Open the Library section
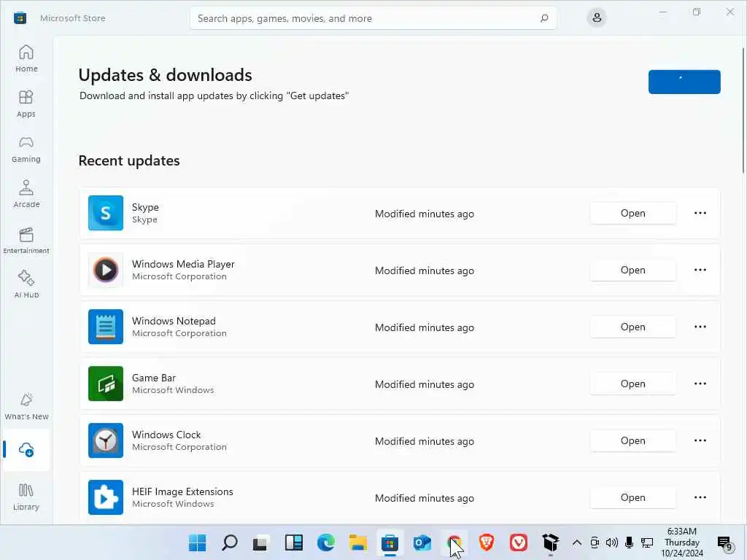Viewport: 747px width, 560px height. tap(26, 497)
